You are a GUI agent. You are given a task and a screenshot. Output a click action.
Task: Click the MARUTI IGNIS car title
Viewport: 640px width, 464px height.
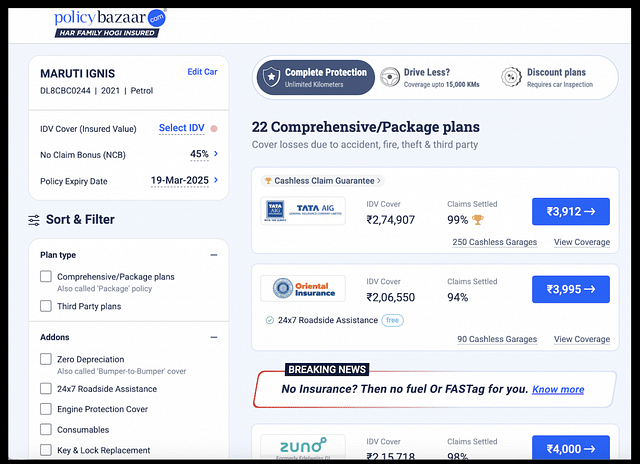(78, 74)
